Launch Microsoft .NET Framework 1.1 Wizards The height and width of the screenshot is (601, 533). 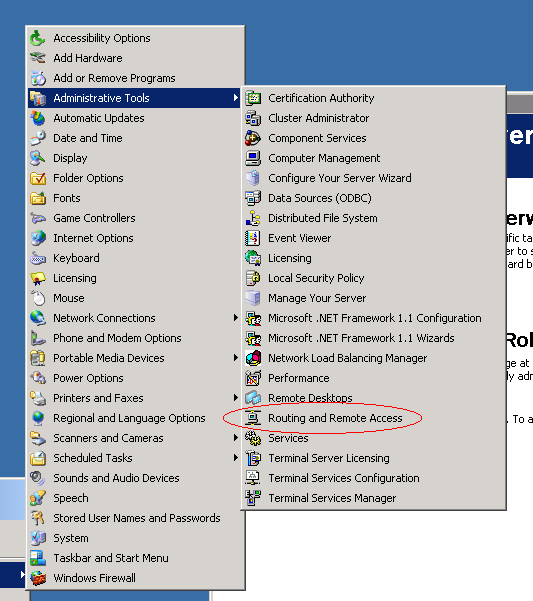point(374,338)
